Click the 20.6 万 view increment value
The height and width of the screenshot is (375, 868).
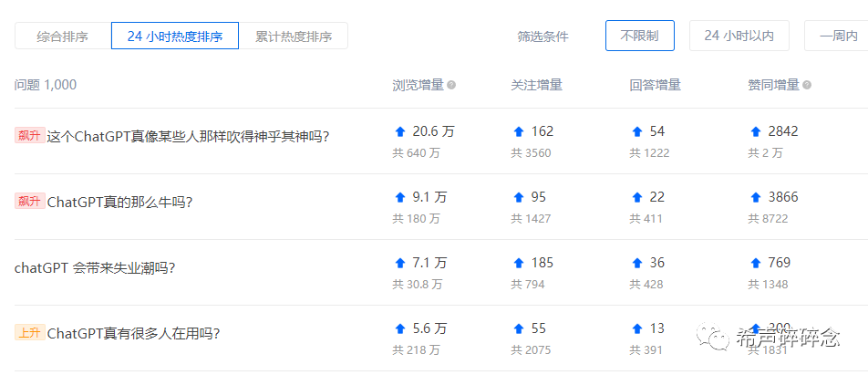pyautogui.click(x=433, y=131)
